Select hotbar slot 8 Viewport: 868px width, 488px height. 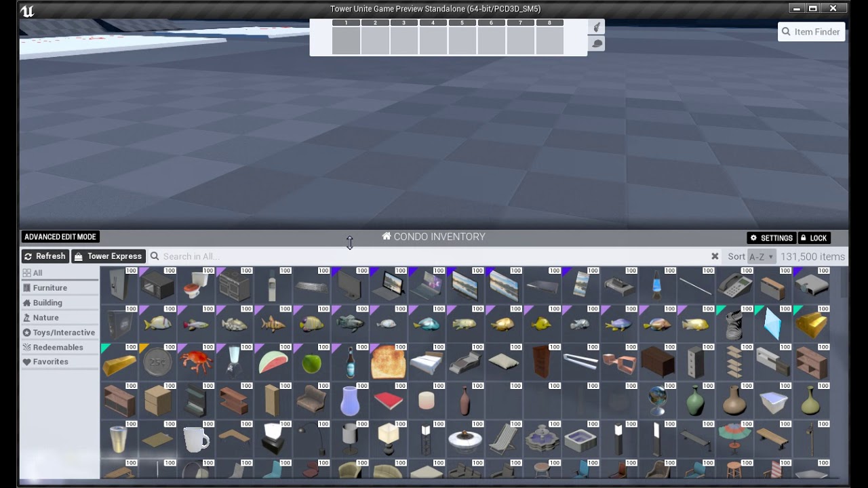click(549, 37)
